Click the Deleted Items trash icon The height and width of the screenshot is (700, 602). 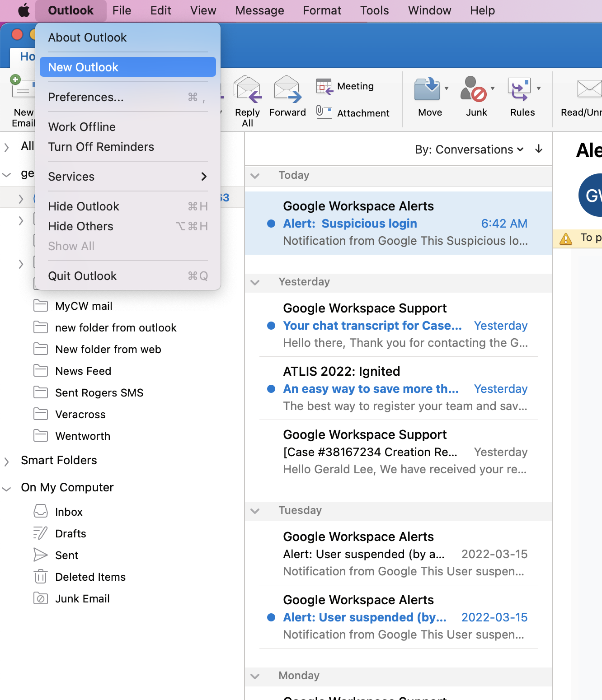[41, 576]
